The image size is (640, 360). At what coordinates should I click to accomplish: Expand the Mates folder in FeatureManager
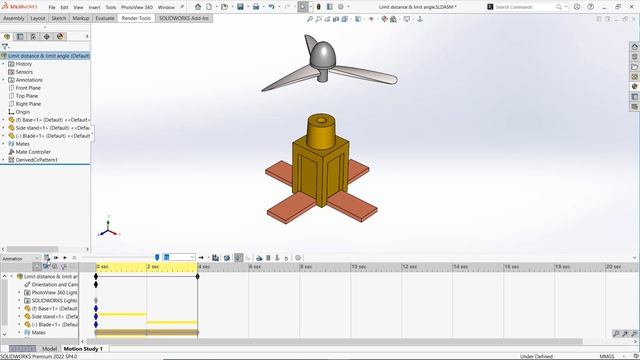click(x=4, y=144)
